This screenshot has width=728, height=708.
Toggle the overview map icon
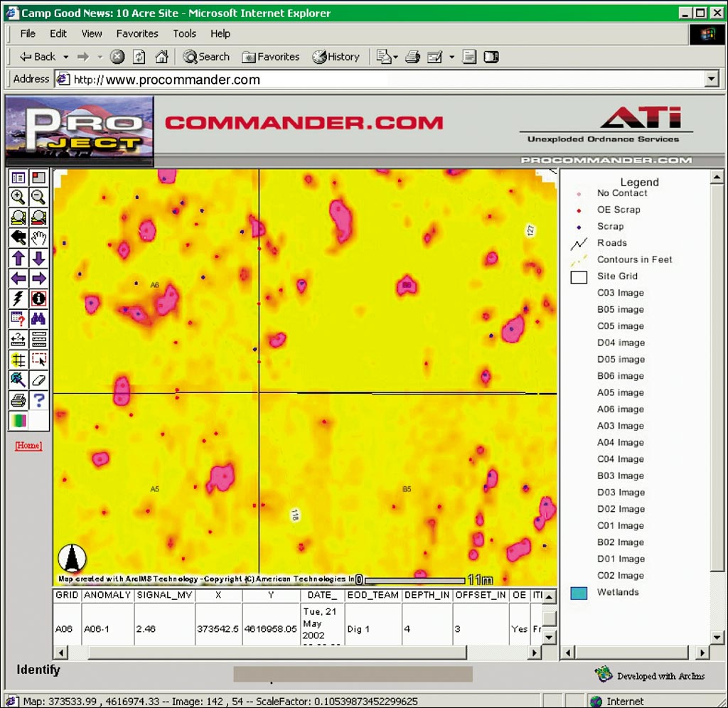tap(38, 177)
